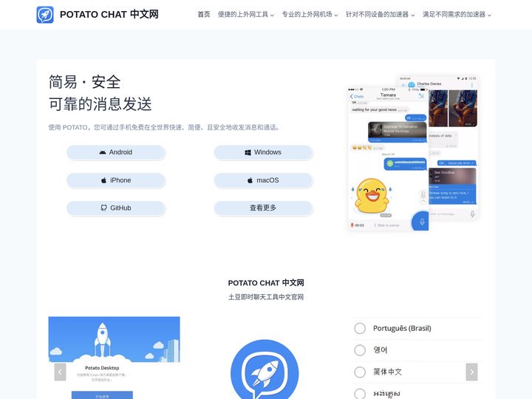Download for Windows button
532x399 pixels.
[263, 152]
